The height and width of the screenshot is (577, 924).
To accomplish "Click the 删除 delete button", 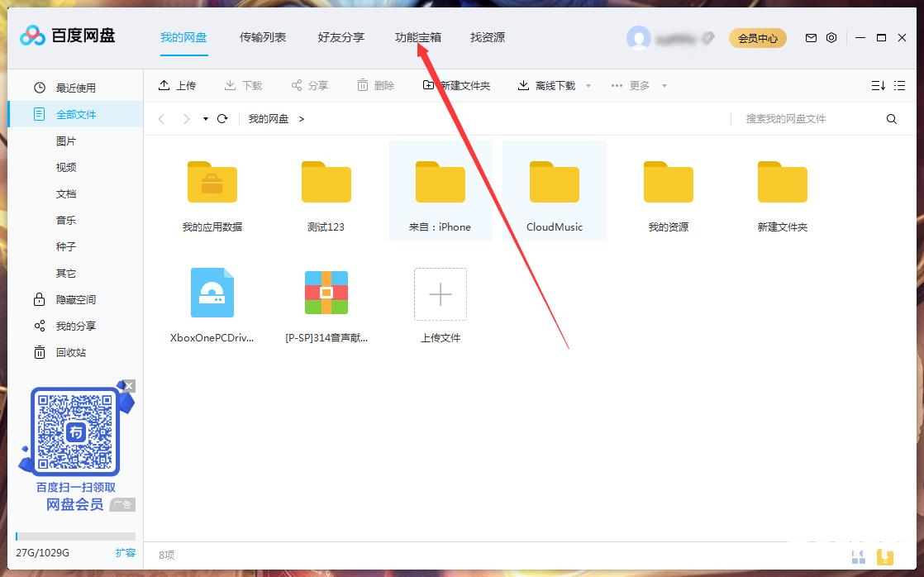I will coord(375,85).
